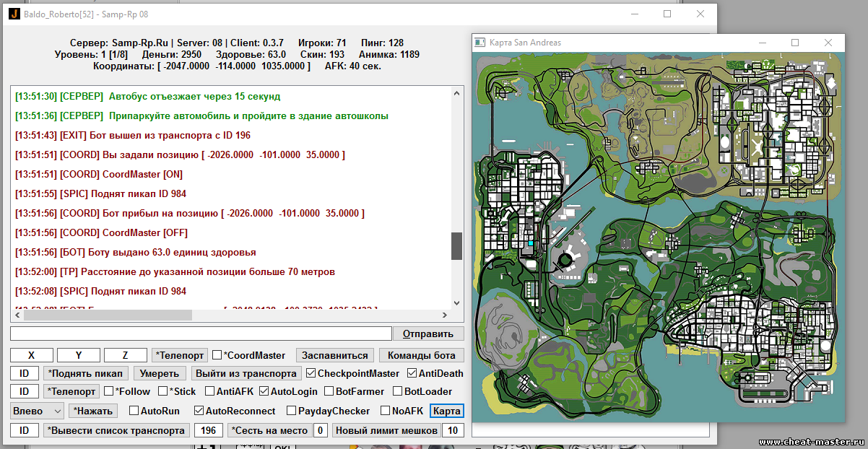
Task: Click the Выйти из транспорта button
Action: pyautogui.click(x=246, y=373)
